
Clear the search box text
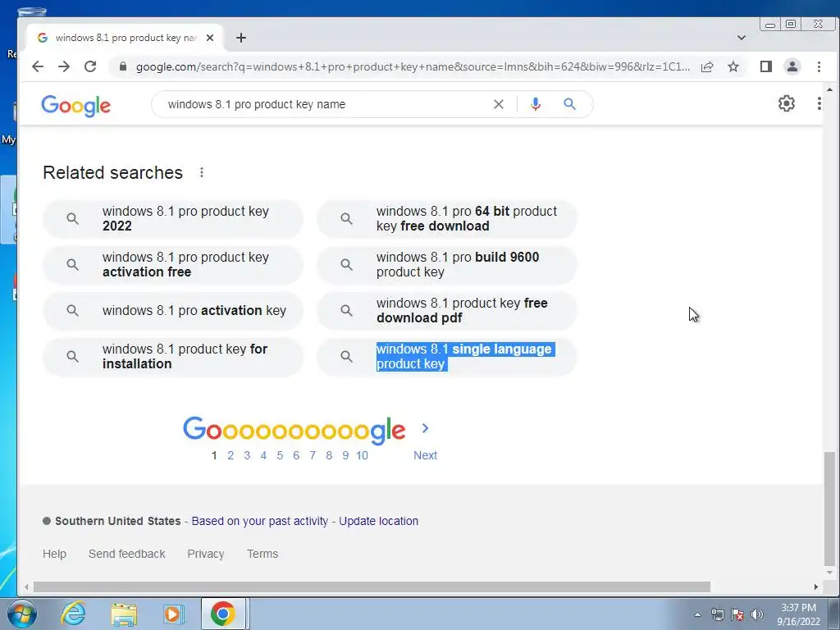click(499, 104)
